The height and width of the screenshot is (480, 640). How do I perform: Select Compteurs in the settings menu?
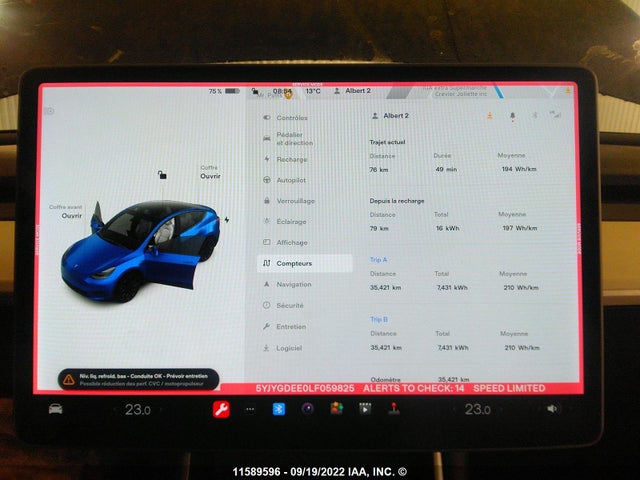(x=294, y=264)
